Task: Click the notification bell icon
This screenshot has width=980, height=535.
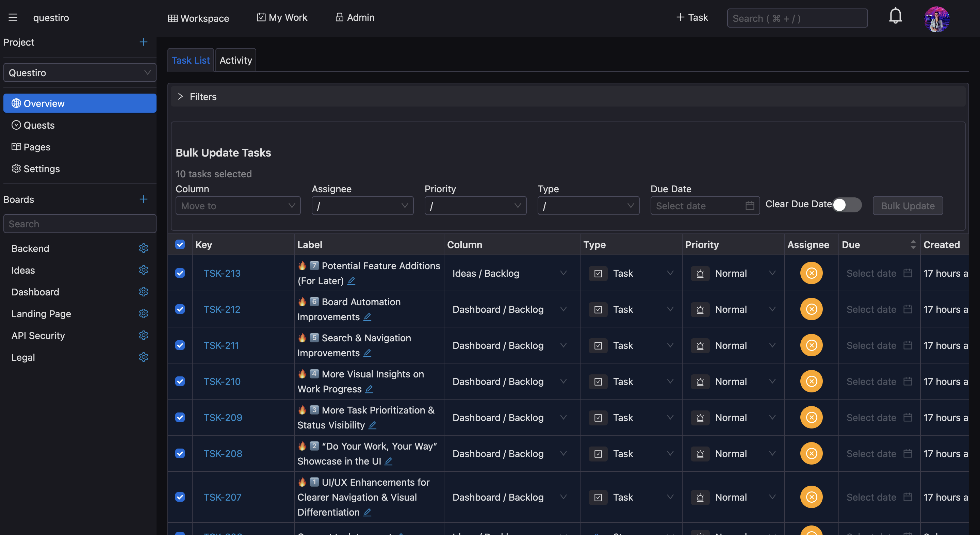Action: click(895, 16)
